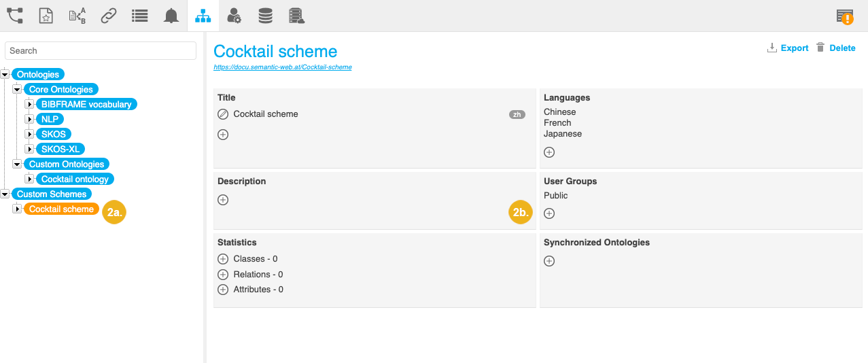Click the Delete trash icon
Viewport: 868px width, 363px height.
coord(820,48)
